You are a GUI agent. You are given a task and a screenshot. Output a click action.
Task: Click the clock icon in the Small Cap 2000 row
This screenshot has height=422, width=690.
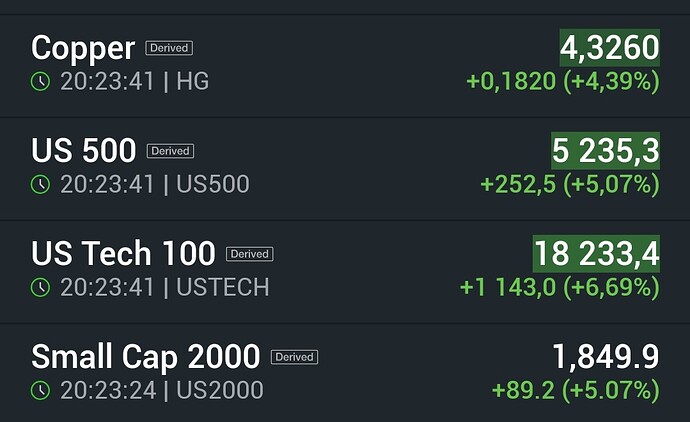pyautogui.click(x=40, y=390)
